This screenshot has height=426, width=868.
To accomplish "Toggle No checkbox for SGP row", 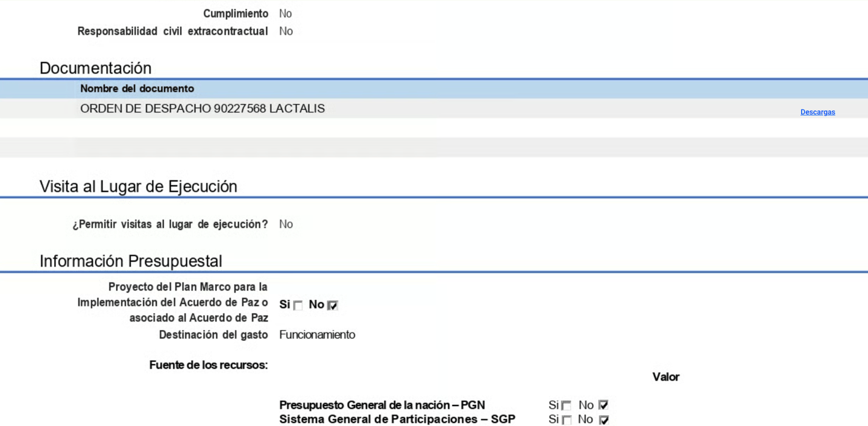I will click(603, 420).
